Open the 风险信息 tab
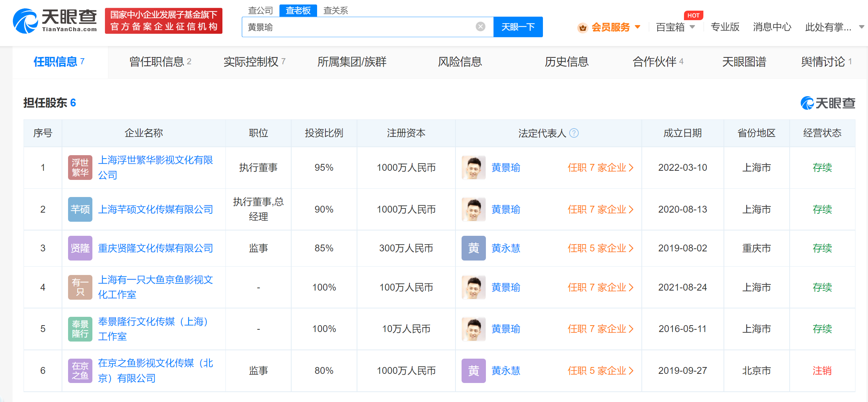Screen dimensions: 868x402 coord(460,62)
